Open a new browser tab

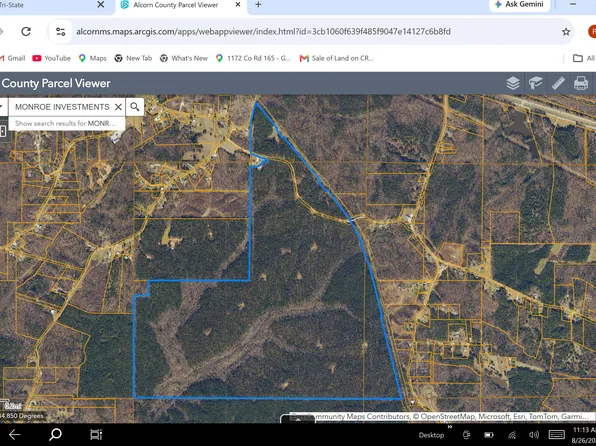point(258,5)
